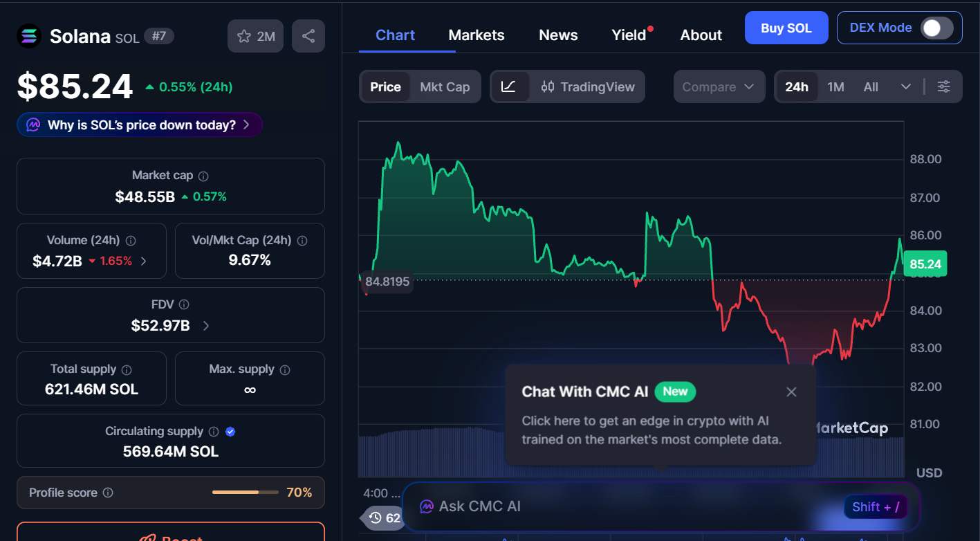The width and height of the screenshot is (980, 541).
Task: Open chart settings with the sliders icon
Action: click(x=943, y=86)
